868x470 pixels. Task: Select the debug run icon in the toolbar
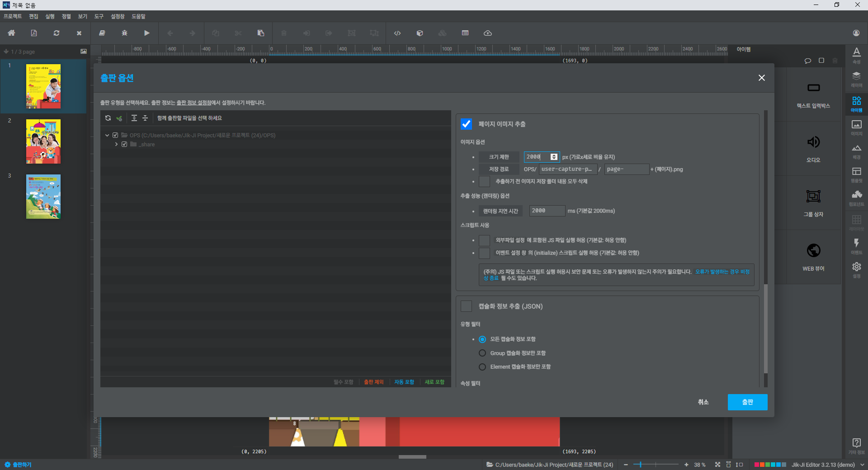[124, 33]
